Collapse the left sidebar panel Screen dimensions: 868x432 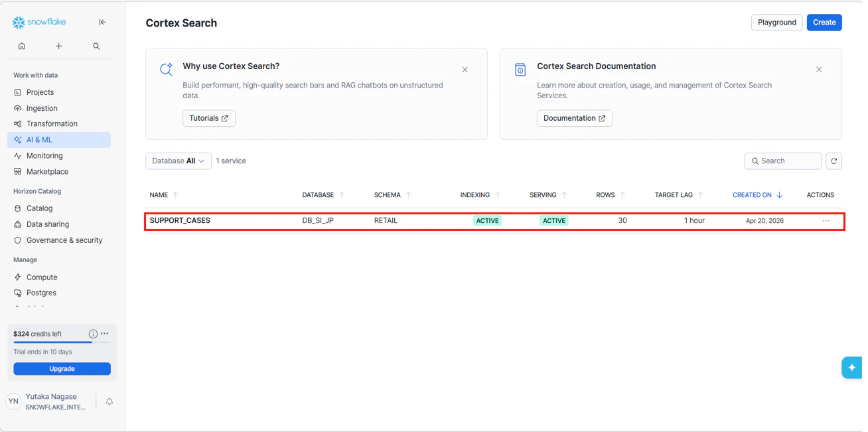(x=102, y=22)
